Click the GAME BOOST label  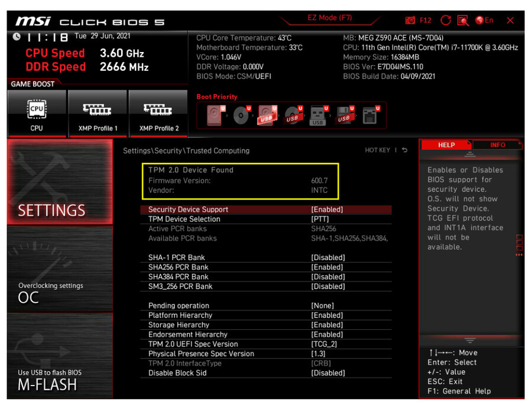tap(33, 84)
